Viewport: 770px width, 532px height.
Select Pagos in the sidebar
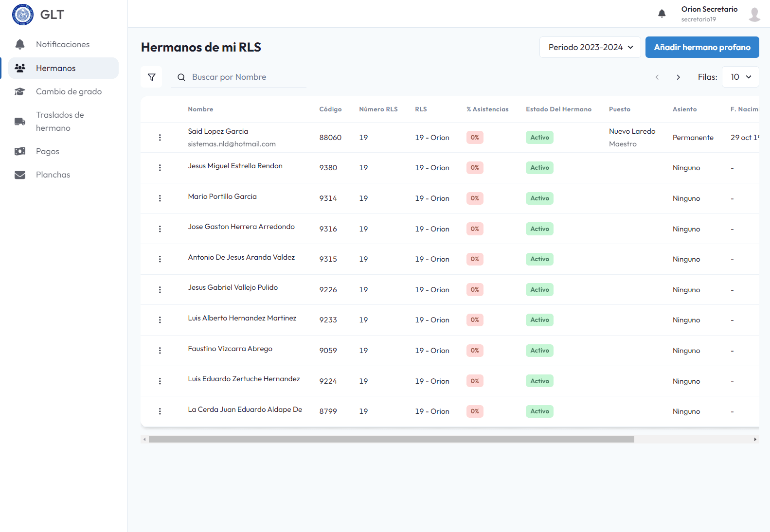click(x=48, y=151)
